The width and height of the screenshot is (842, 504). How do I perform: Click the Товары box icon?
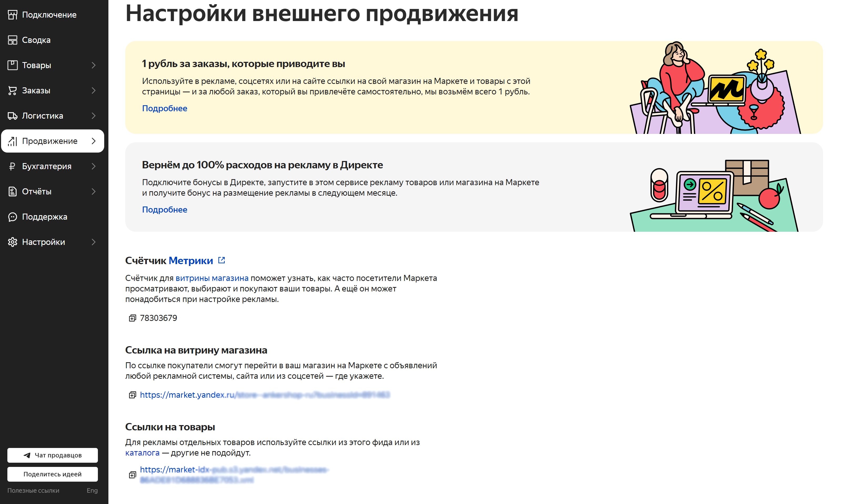coord(13,65)
